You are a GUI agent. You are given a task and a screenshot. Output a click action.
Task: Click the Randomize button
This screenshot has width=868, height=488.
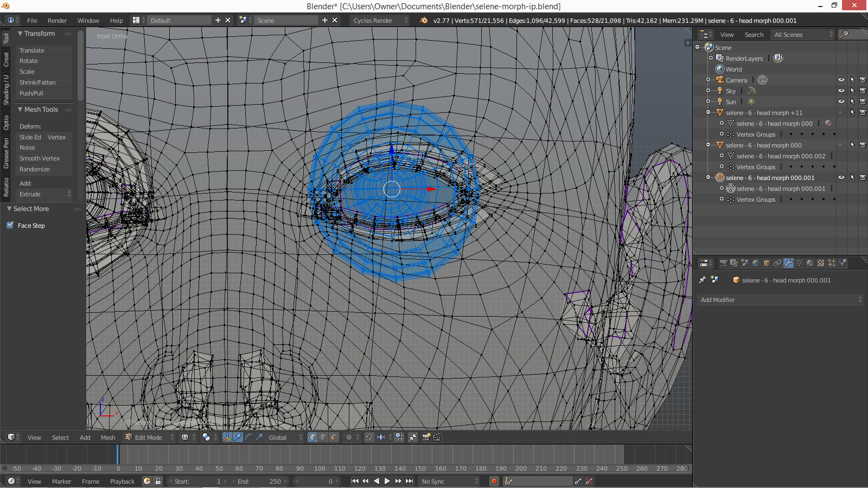(44, 169)
